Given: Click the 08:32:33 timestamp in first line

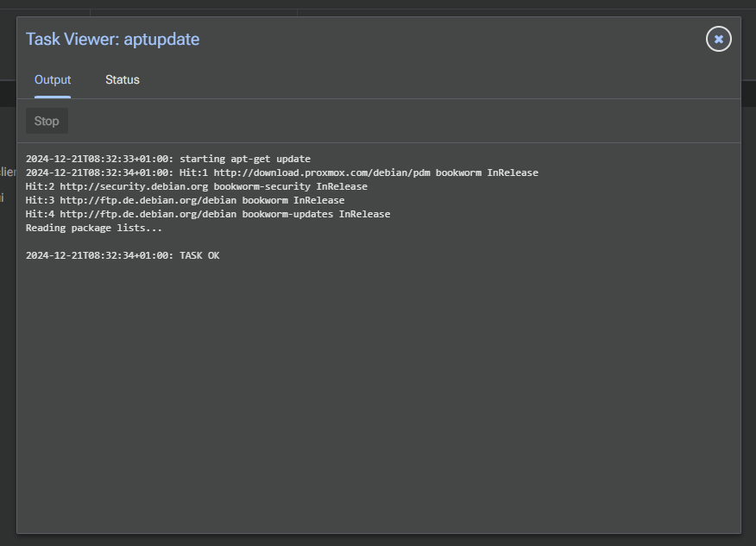Looking at the screenshot, I should coord(99,159).
